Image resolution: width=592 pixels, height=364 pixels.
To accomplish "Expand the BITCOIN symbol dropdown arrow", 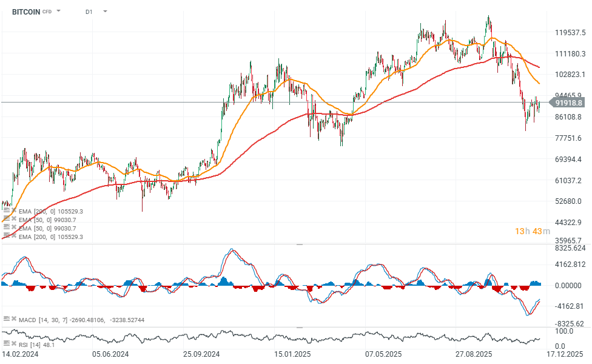I will coord(59,11).
